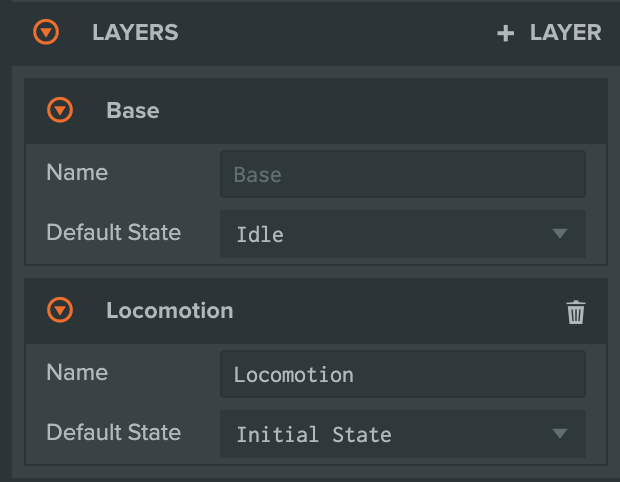Add a new layer with + LAYER

(549, 32)
